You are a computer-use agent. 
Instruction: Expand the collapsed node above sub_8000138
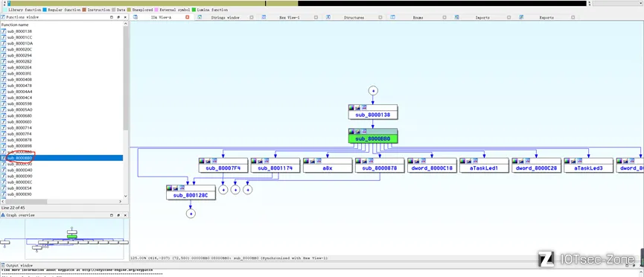click(x=373, y=90)
